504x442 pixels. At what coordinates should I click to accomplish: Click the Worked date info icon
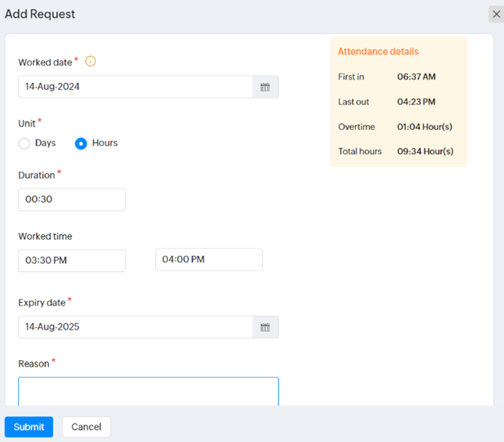tap(91, 61)
